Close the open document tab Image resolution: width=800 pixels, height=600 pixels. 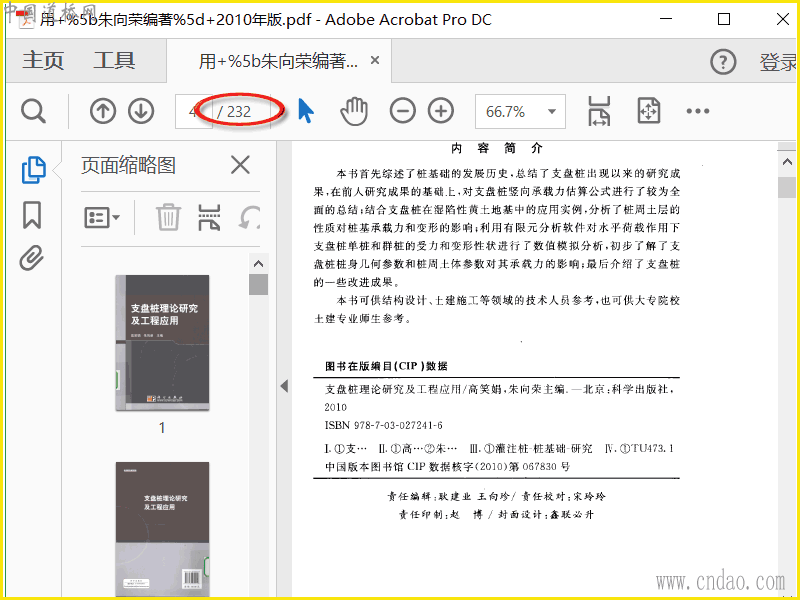point(375,60)
